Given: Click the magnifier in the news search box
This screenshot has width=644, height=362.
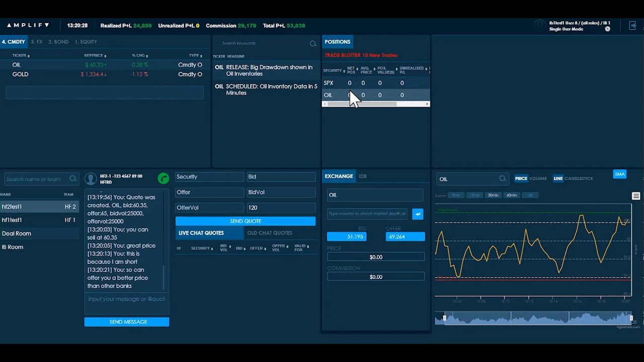Looking at the screenshot, I should click(x=313, y=44).
